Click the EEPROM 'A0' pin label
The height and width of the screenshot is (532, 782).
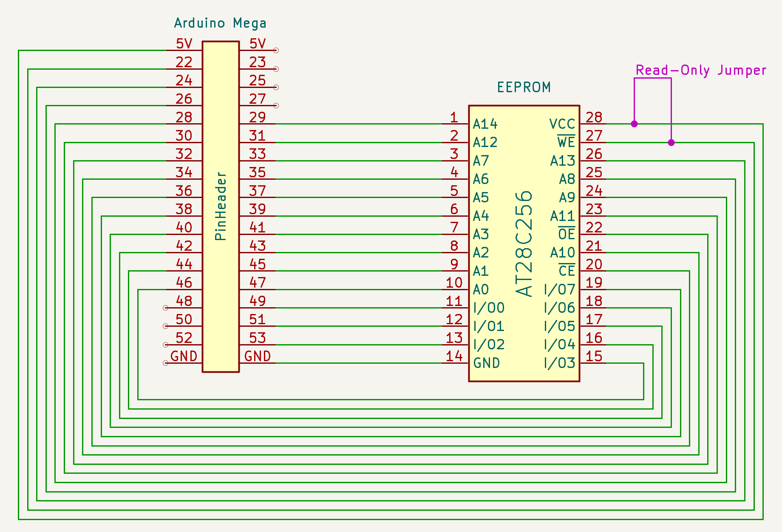(x=481, y=289)
